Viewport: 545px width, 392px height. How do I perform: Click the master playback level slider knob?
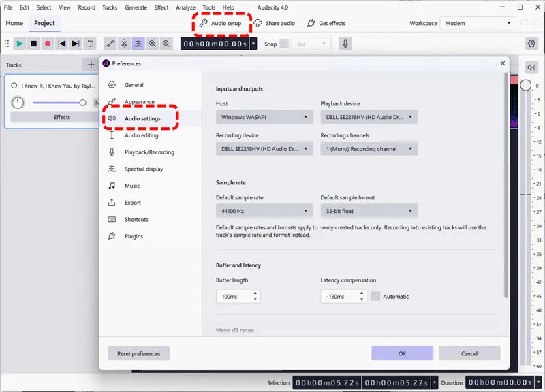coord(525,84)
